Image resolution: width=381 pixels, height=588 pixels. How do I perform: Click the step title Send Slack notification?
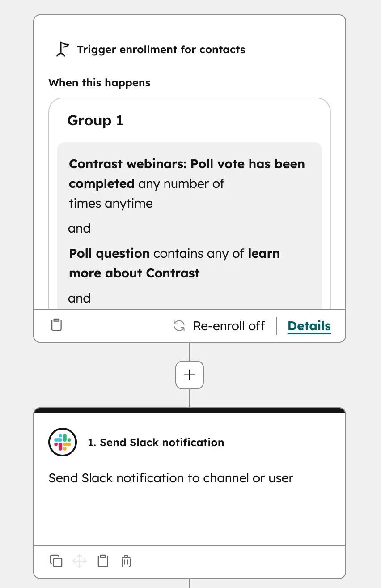(x=156, y=442)
